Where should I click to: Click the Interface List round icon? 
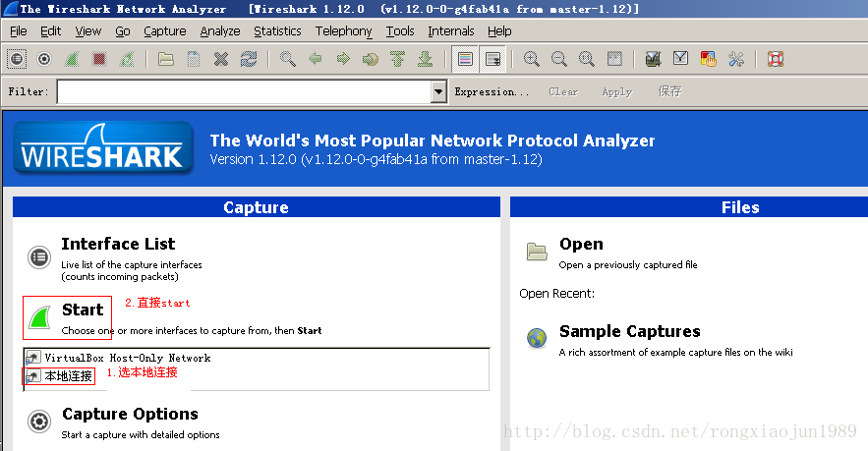[x=39, y=257]
